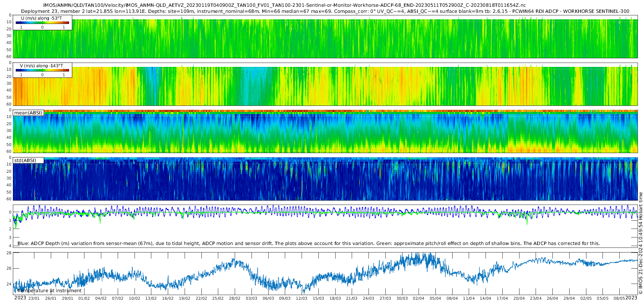Click the U velocity colorbar

[x=42, y=23]
